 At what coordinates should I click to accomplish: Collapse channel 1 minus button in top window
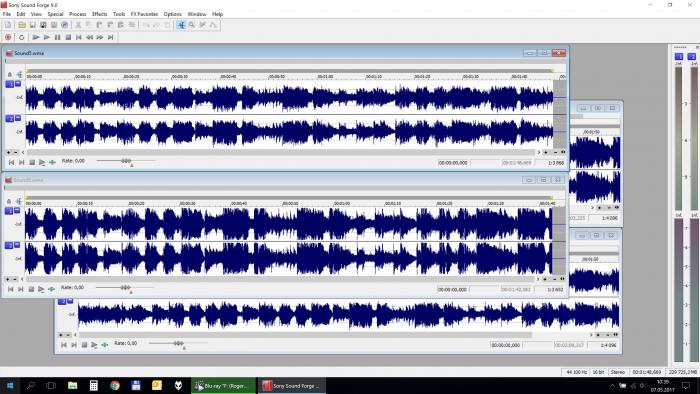18,83
